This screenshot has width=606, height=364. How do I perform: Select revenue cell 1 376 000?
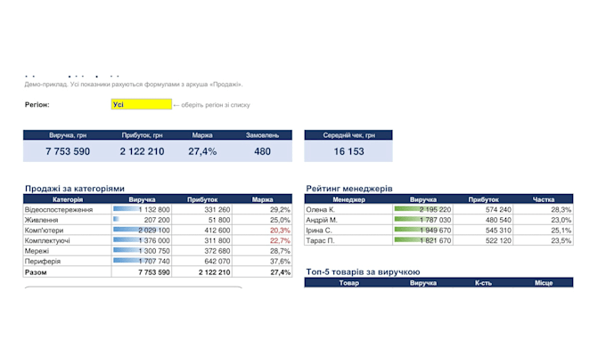[x=142, y=240]
